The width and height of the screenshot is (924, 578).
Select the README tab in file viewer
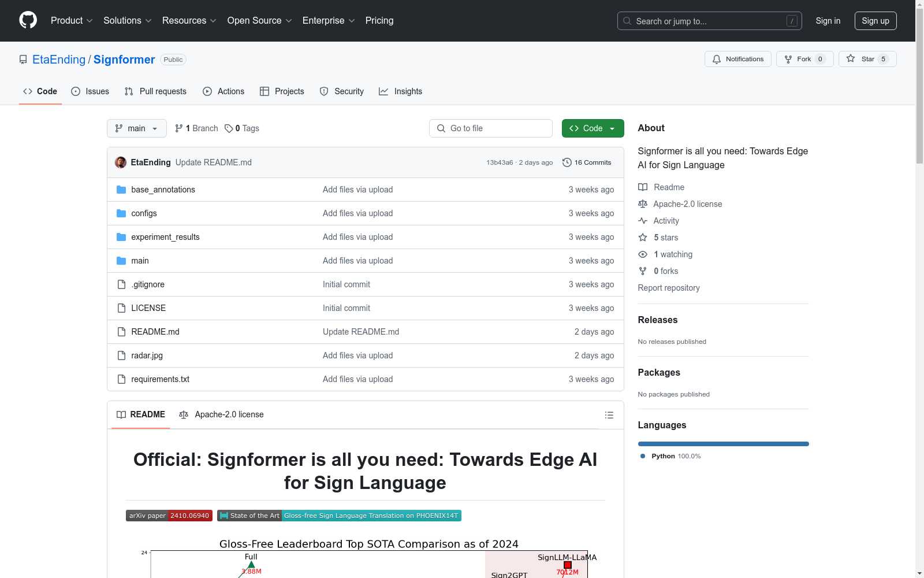coord(141,414)
